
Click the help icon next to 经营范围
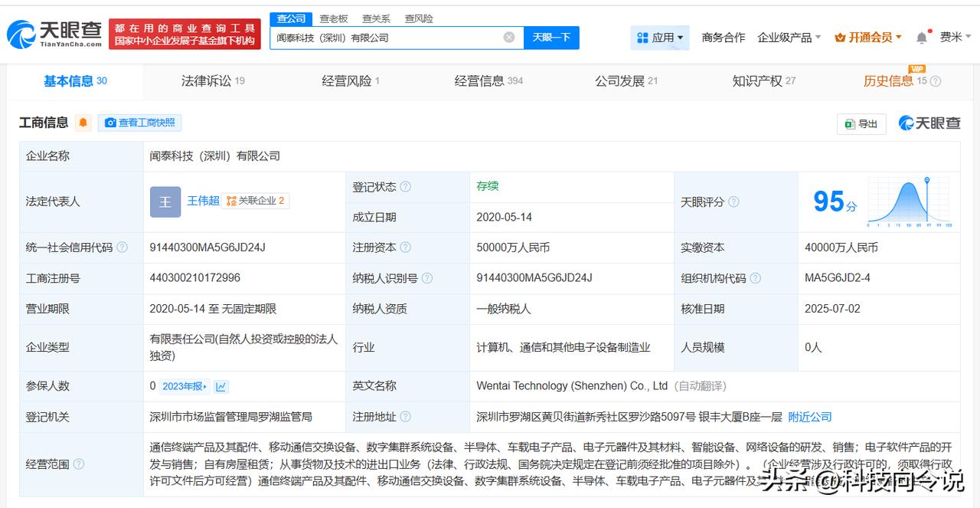click(79, 464)
